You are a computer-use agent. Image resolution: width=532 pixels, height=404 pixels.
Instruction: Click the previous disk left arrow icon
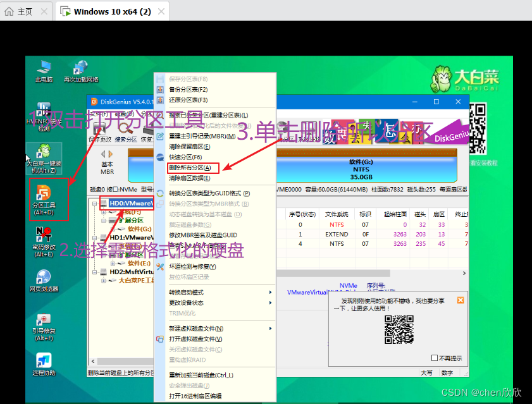coord(103,154)
